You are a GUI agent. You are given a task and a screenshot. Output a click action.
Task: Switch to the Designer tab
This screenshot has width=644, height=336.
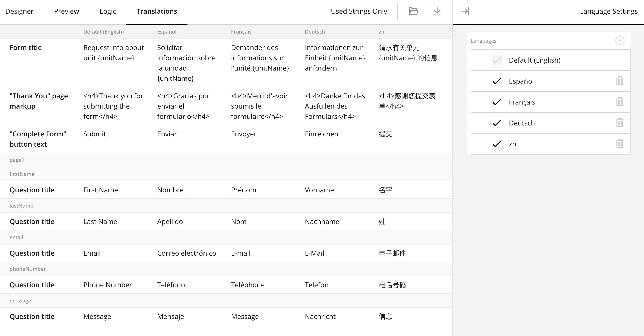[19, 11]
